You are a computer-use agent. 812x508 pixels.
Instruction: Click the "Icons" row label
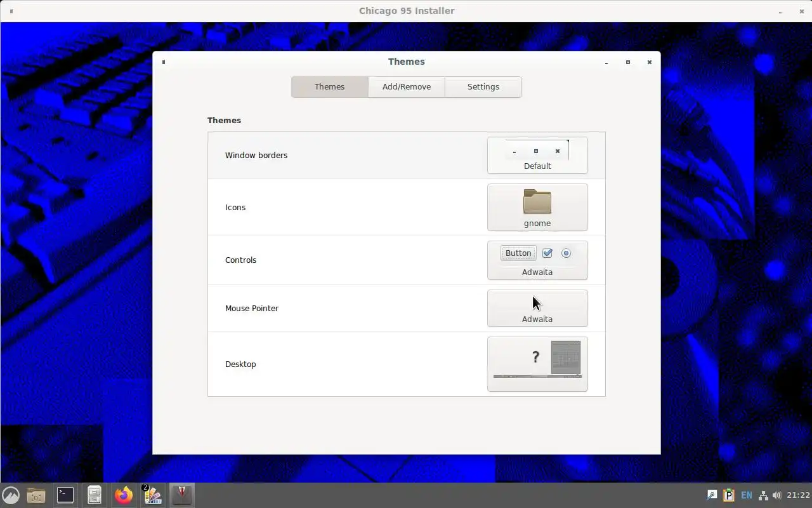(235, 207)
